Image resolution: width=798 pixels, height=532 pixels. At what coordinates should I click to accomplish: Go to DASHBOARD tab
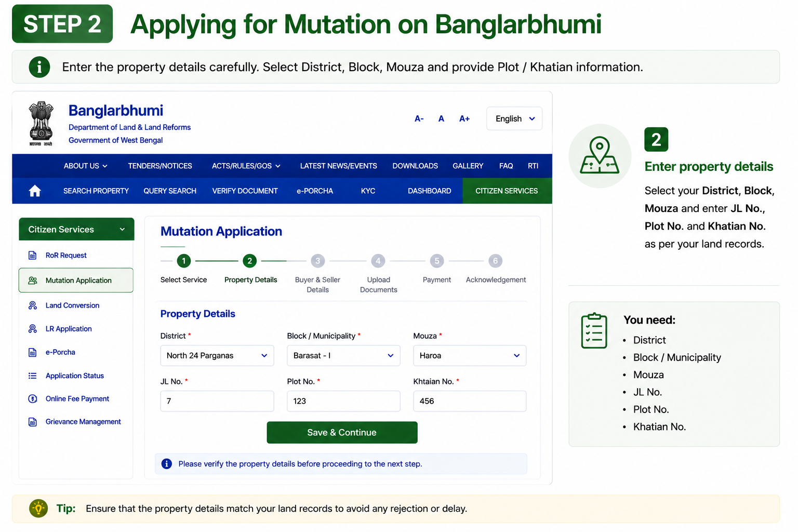coord(430,191)
